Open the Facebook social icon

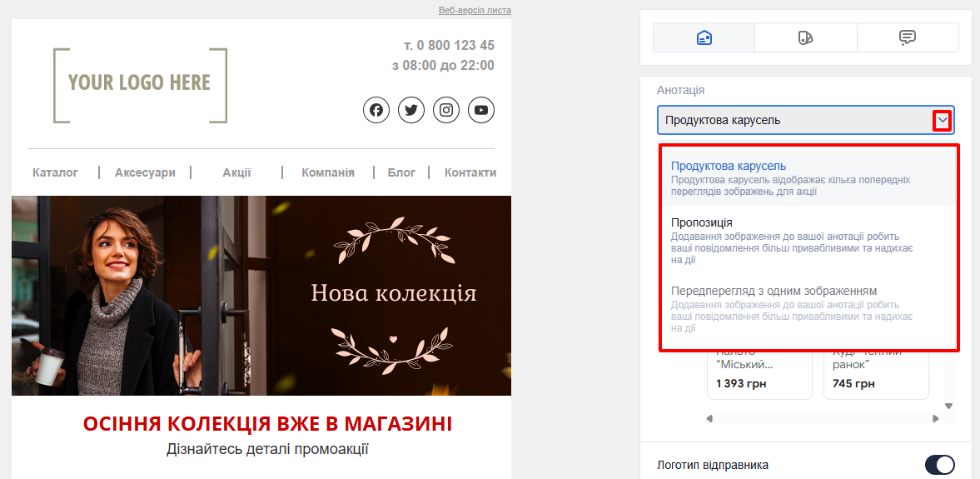coord(376,110)
